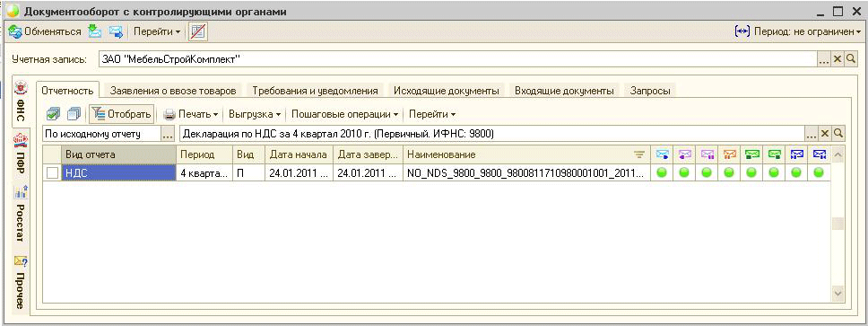Image resolution: width=868 pixels, height=326 pixels.
Task: Clear the Учетная запись field with X
Action: coord(837,59)
